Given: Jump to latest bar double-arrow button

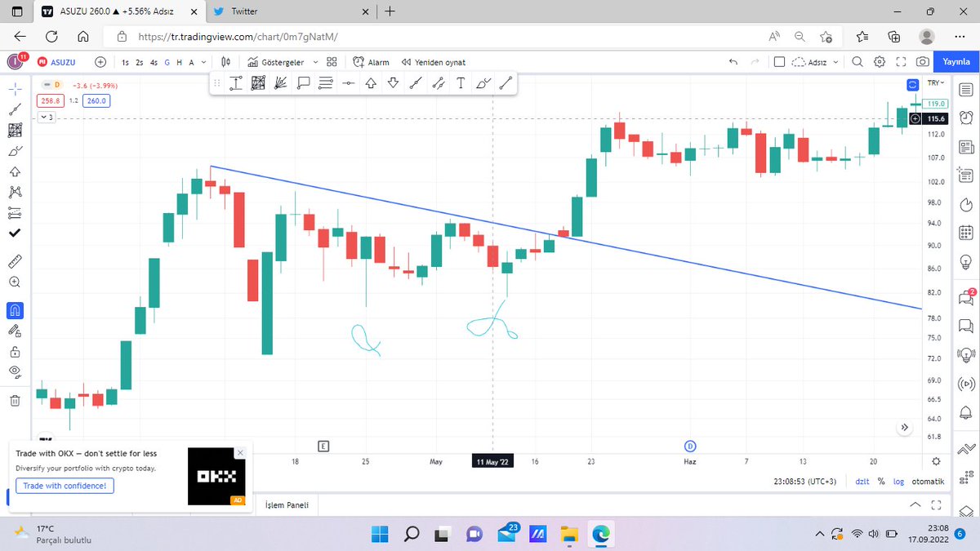Looking at the screenshot, I should (x=905, y=427).
